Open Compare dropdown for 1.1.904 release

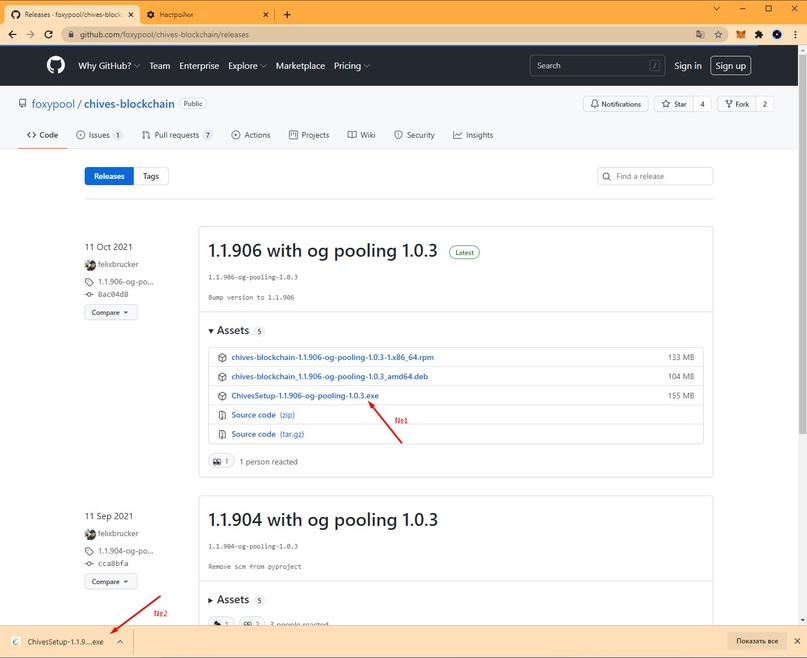pyautogui.click(x=111, y=582)
